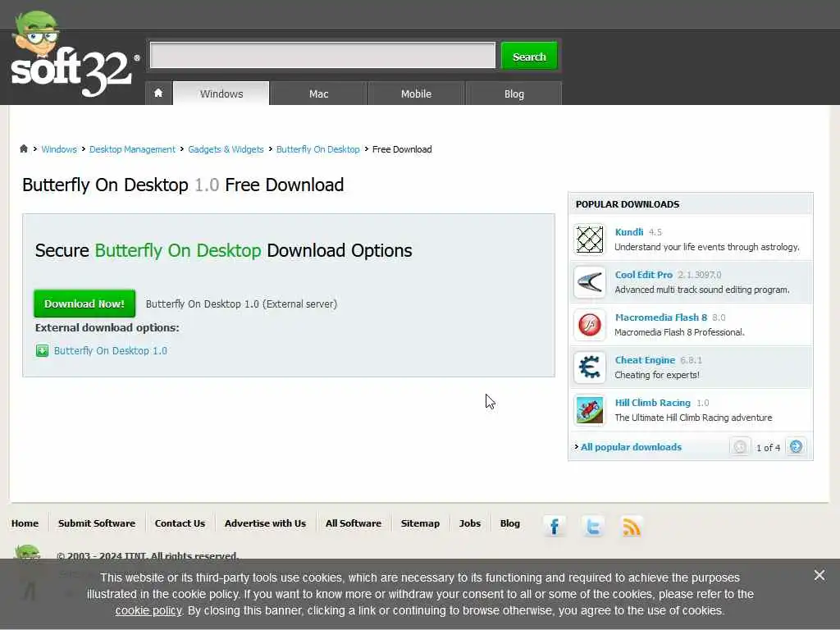Close the cookie banner
840x630 pixels.
[x=819, y=575]
